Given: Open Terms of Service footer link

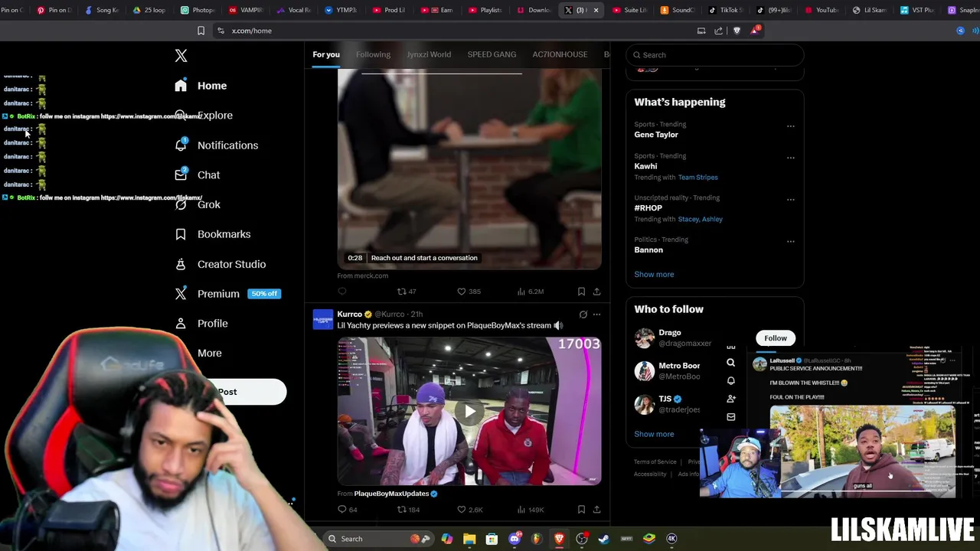Looking at the screenshot, I should click(655, 462).
